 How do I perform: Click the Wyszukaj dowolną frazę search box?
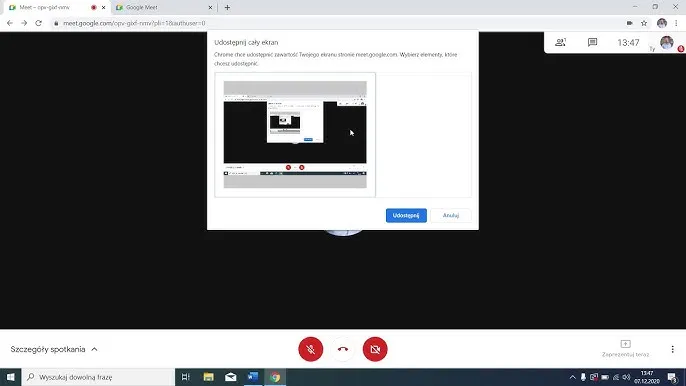[98, 377]
